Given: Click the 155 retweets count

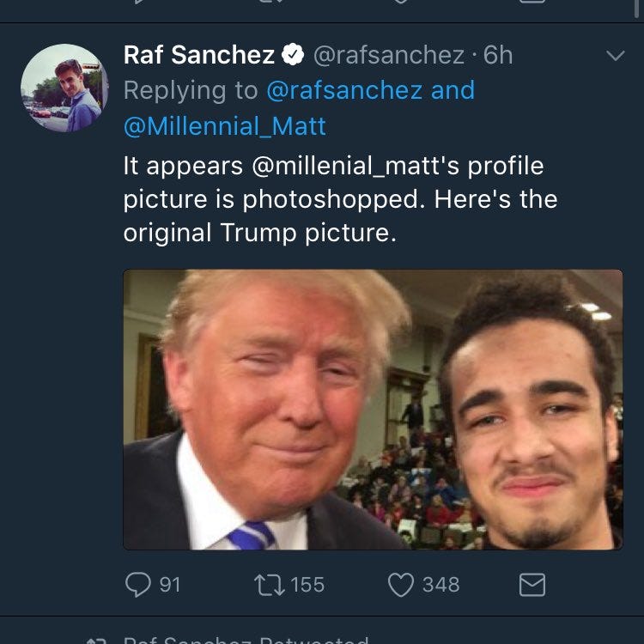Looking at the screenshot, I should pos(307,585).
